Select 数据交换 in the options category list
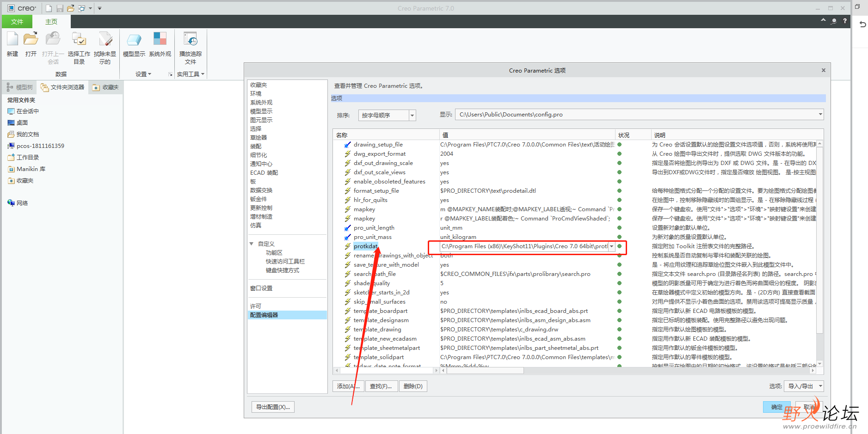The width and height of the screenshot is (868, 434). point(261,190)
